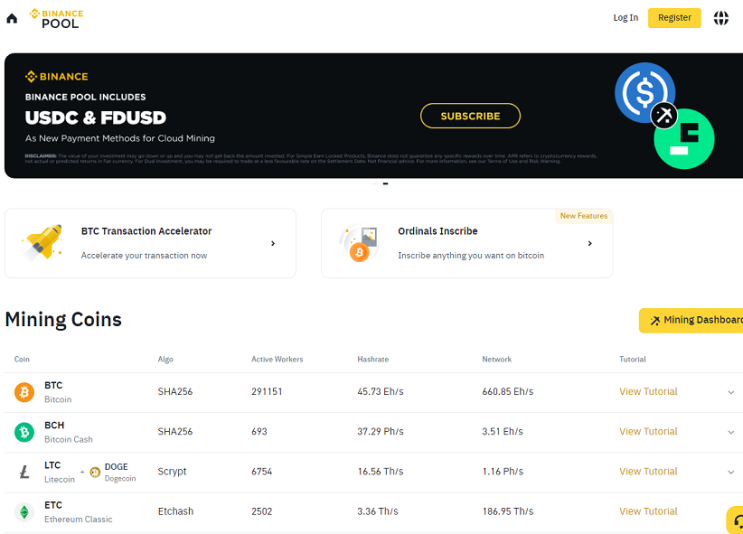
Task: Click the orange BTC coin icon
Action: pos(24,392)
